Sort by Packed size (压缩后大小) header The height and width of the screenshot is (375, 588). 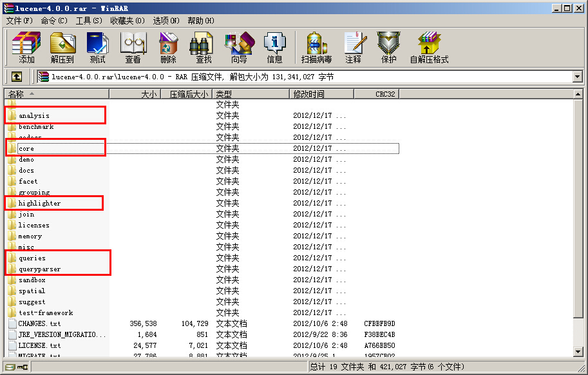186,94
